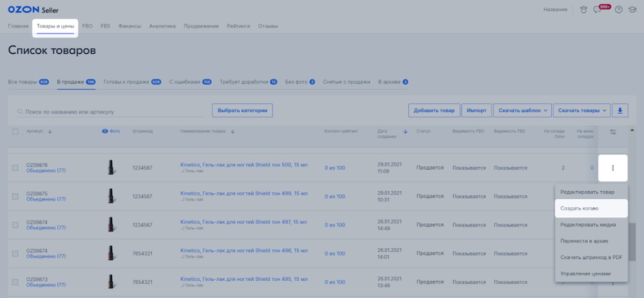Switch to С ошибками tab

(190, 82)
